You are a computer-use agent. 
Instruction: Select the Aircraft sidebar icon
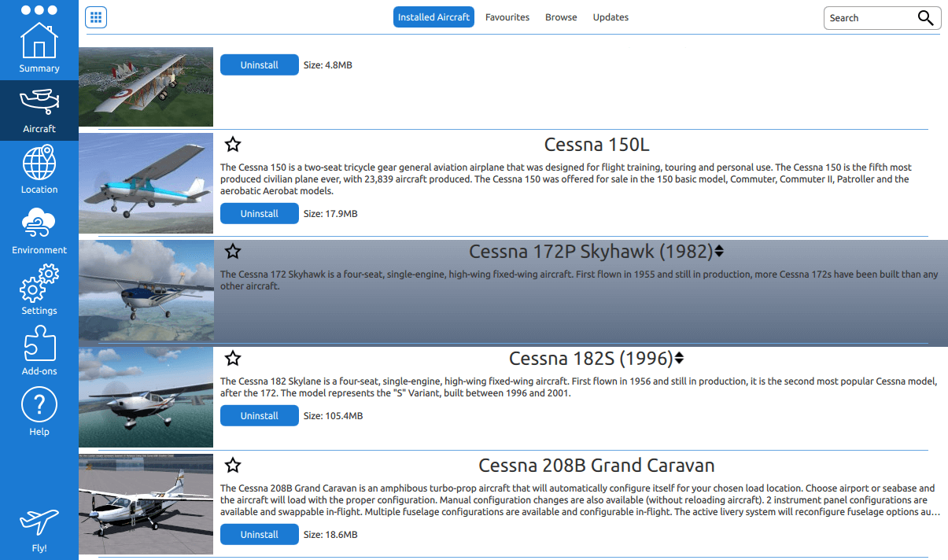pos(39,103)
